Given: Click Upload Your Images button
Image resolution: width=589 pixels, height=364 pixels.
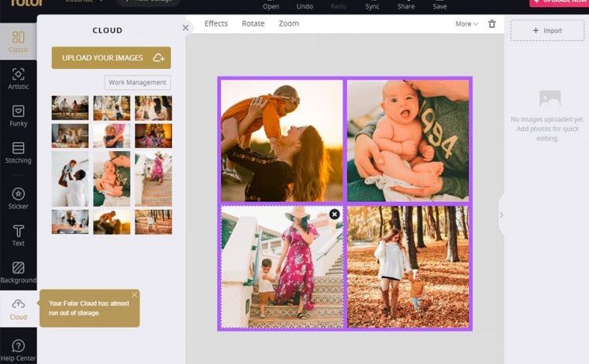Looking at the screenshot, I should (111, 58).
